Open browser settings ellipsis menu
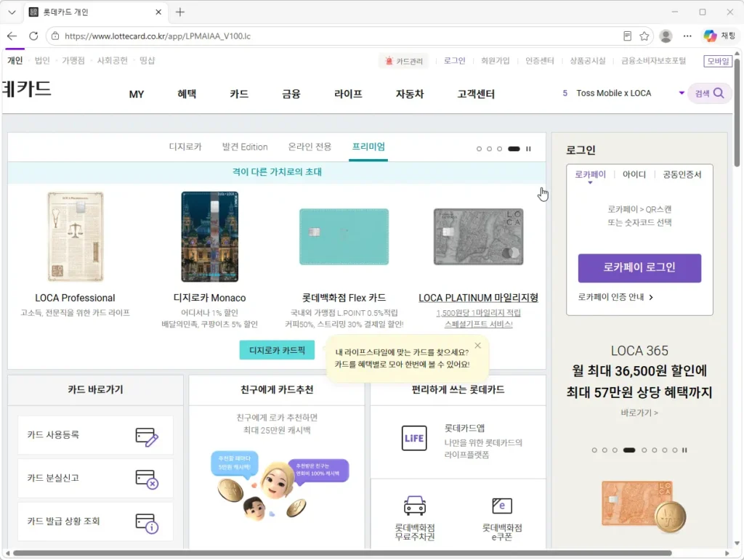This screenshot has height=560, width=744. pos(687,36)
